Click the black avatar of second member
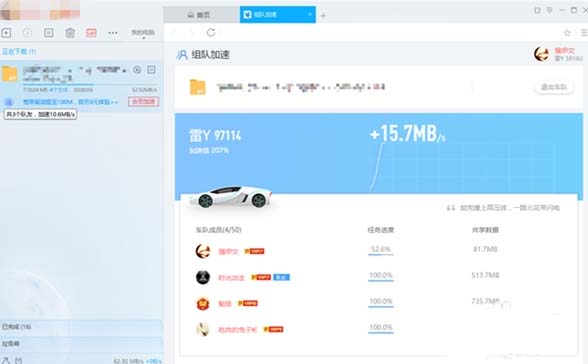The height and width of the screenshot is (364, 588). [x=203, y=277]
